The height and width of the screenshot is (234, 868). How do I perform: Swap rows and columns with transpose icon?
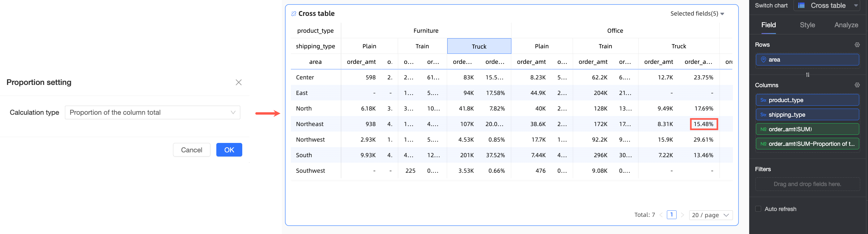(x=807, y=75)
